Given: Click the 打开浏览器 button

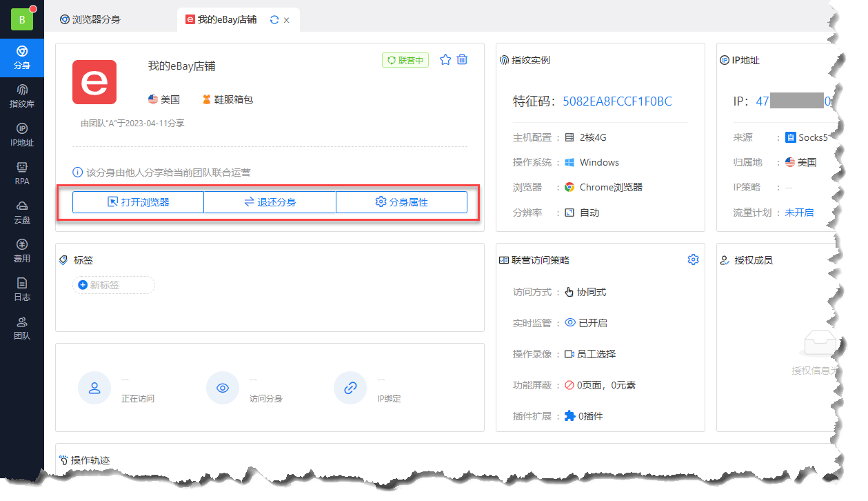Looking at the screenshot, I should tap(138, 202).
